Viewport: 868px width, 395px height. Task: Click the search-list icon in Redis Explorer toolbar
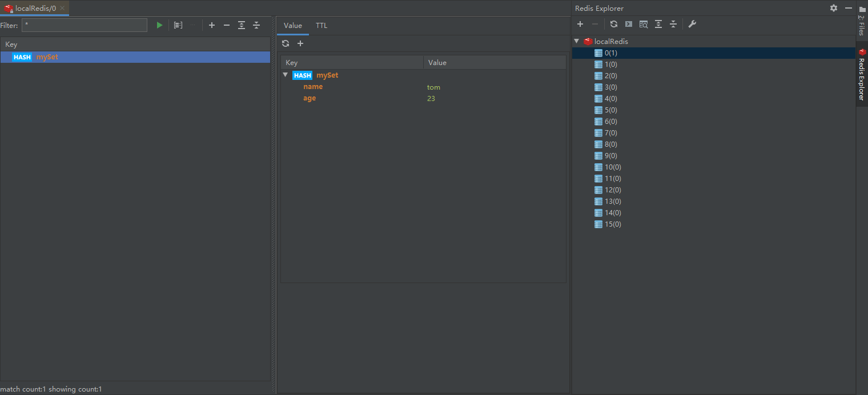pos(644,24)
